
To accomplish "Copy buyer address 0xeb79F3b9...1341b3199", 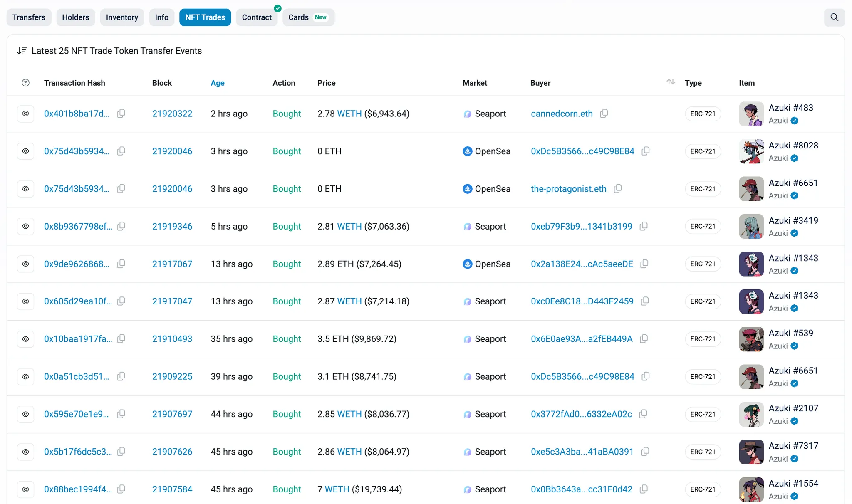I will pos(644,226).
